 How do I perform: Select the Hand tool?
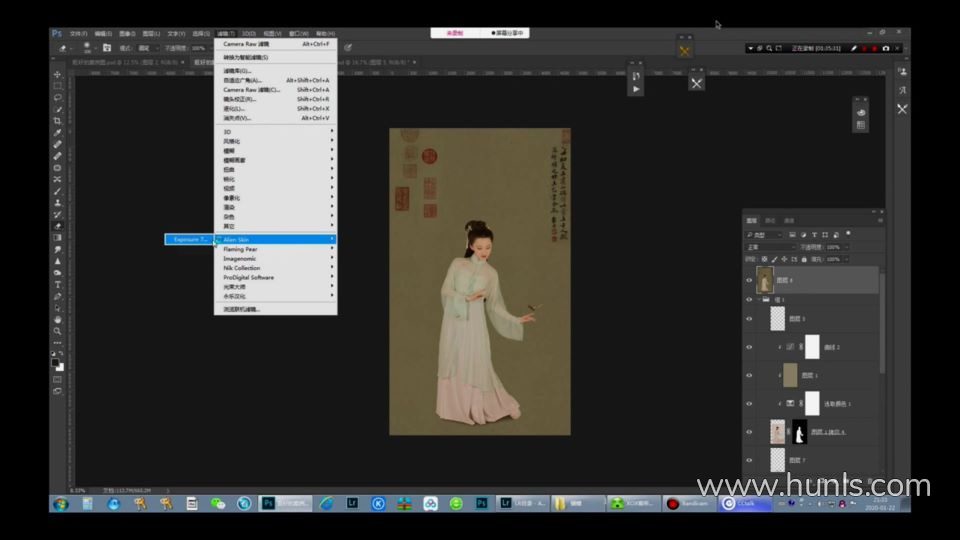coord(58,320)
